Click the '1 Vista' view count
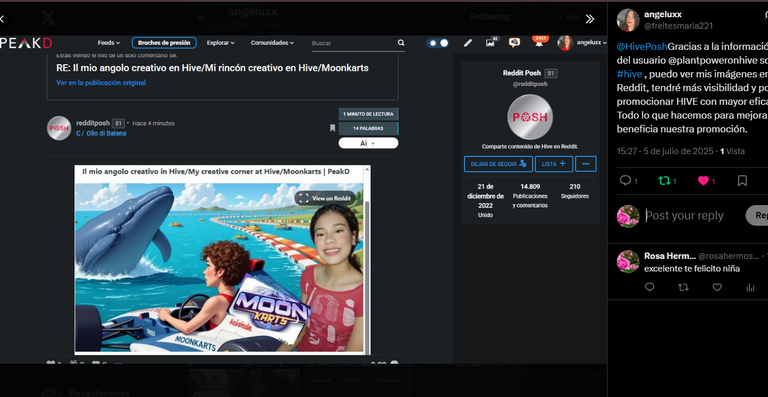 [732, 151]
